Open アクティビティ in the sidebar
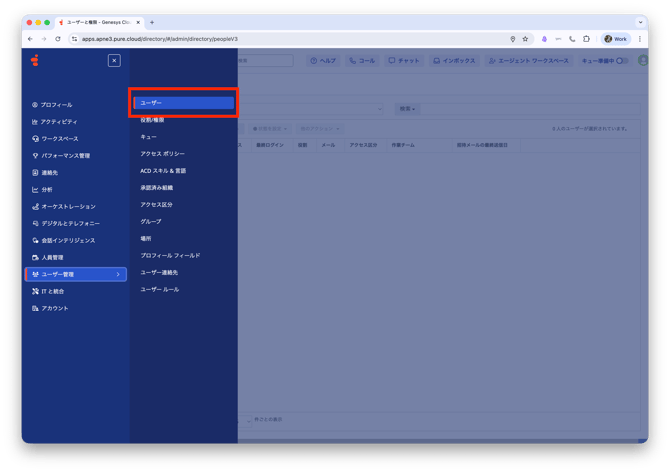This screenshot has width=670, height=472. pyautogui.click(x=55, y=122)
